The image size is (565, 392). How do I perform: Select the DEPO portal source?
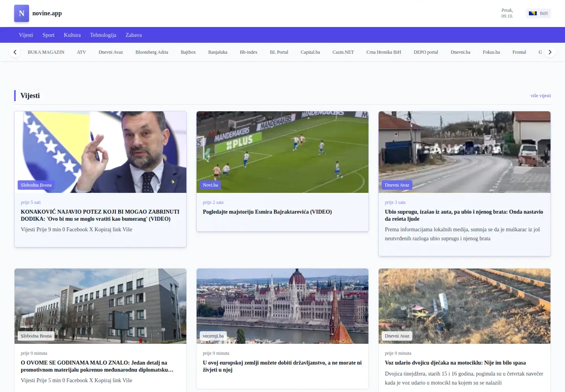[426, 52]
